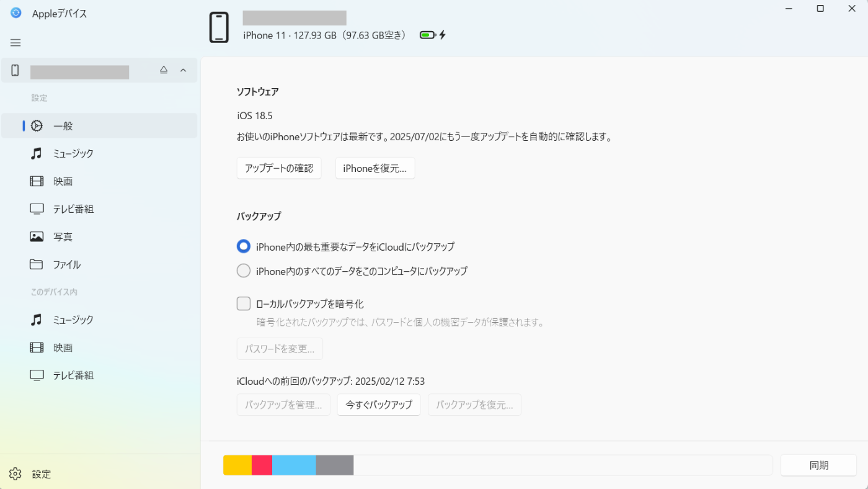This screenshot has width=868, height=489.
Task: Click the 設定 gear at bottom left
Action: [15, 474]
